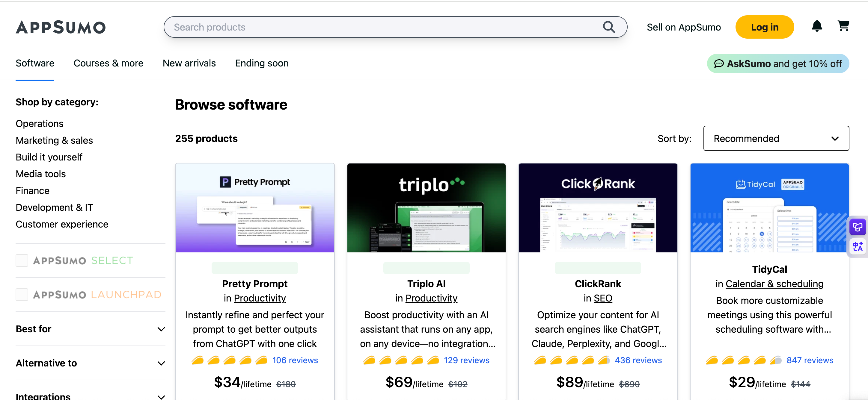Switch to the Software tab

click(x=35, y=63)
